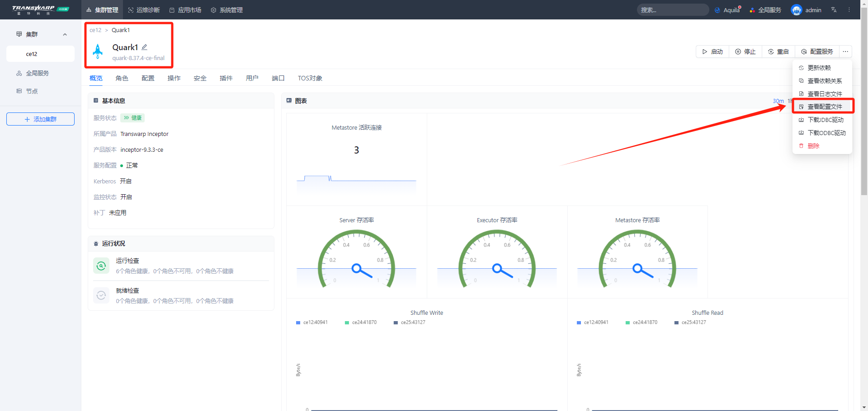This screenshot has width=868, height=411.
Task: Toggle ce24:41870 series in Shuffle Read legend
Action: click(x=642, y=322)
